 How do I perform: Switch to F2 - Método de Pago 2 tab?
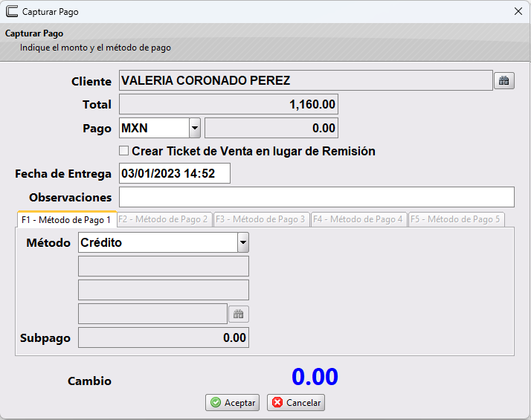coord(164,219)
